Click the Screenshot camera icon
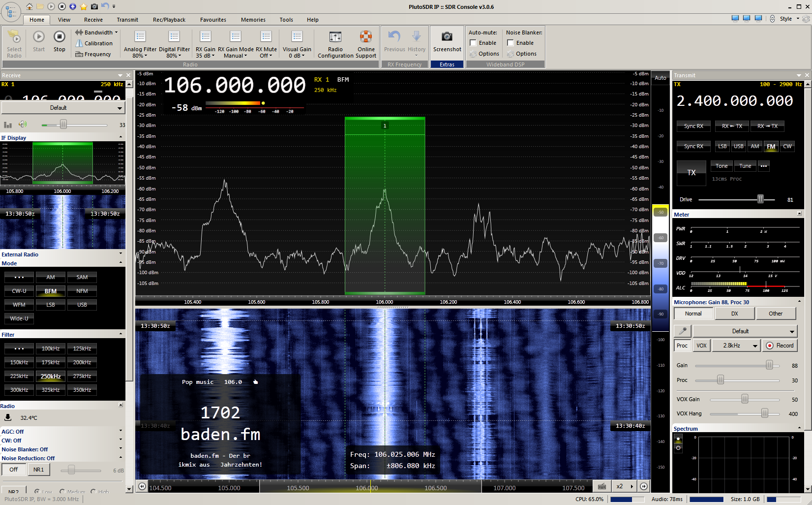 [x=447, y=37]
